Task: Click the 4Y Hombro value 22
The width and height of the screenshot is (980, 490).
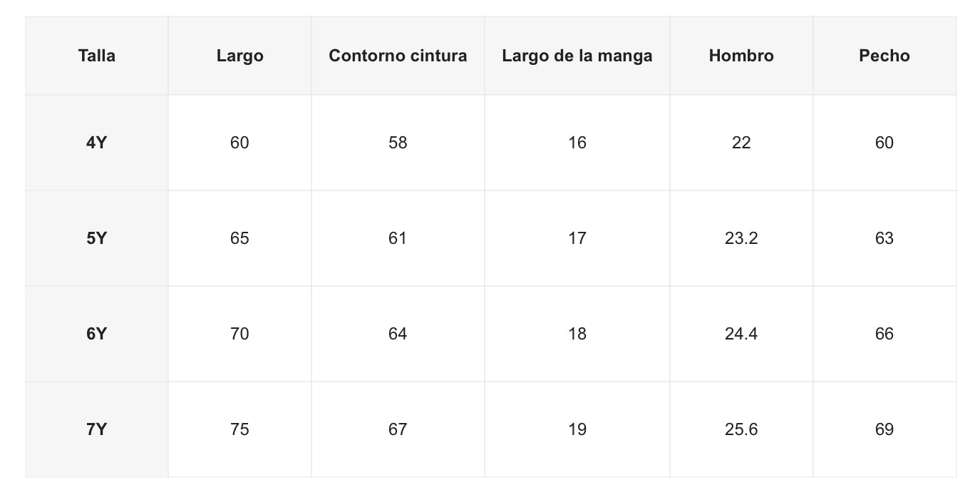Action: tap(741, 143)
